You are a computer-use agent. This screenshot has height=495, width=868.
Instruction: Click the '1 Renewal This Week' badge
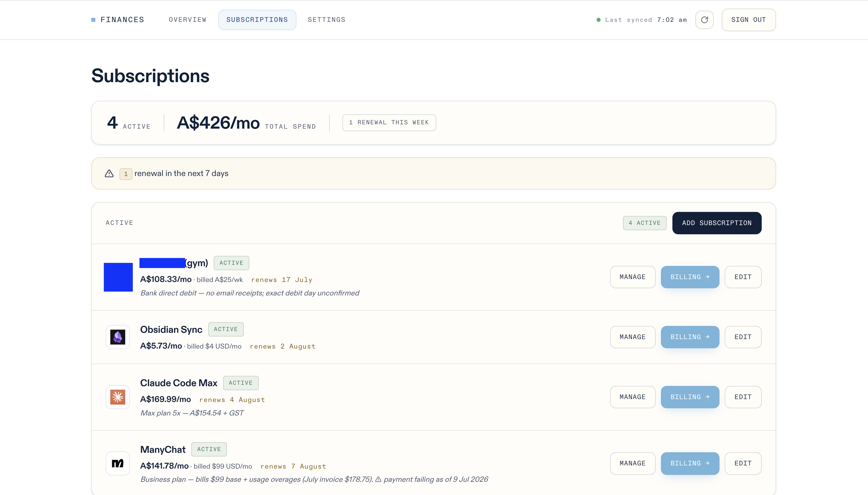point(389,122)
